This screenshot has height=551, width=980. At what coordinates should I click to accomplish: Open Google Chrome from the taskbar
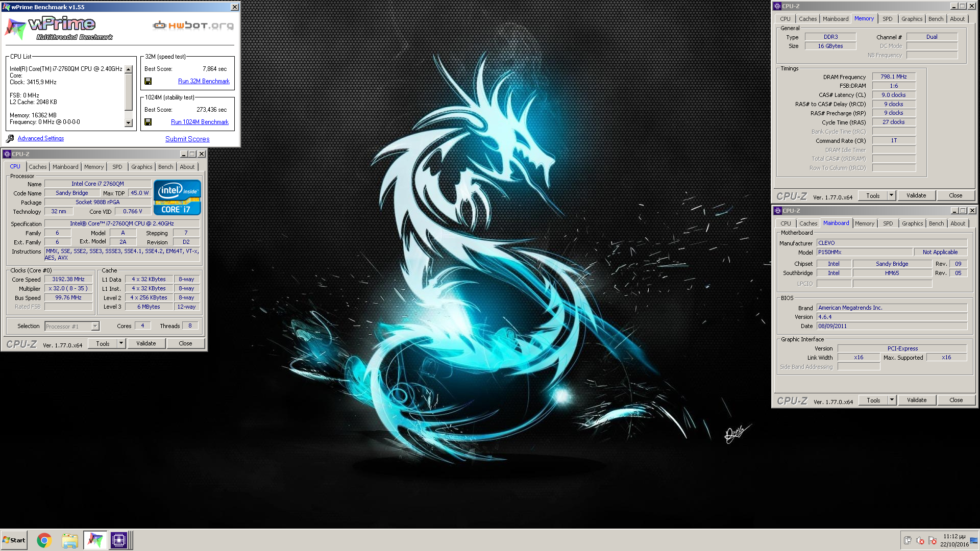[44, 540]
